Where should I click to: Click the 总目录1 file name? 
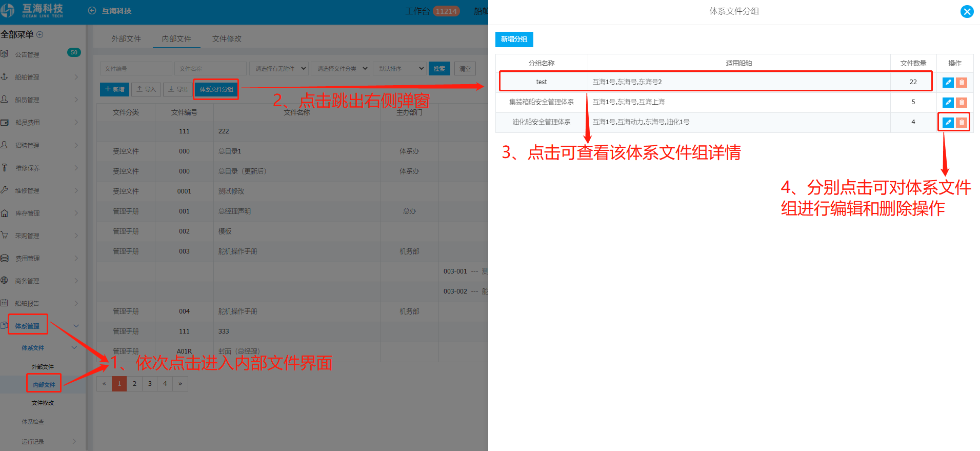coord(230,151)
